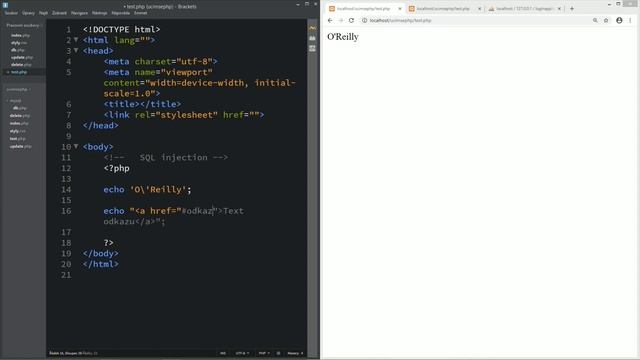Screen dimensions: 640x360
Task: View site information icon in address bar
Action: [x=364, y=20]
